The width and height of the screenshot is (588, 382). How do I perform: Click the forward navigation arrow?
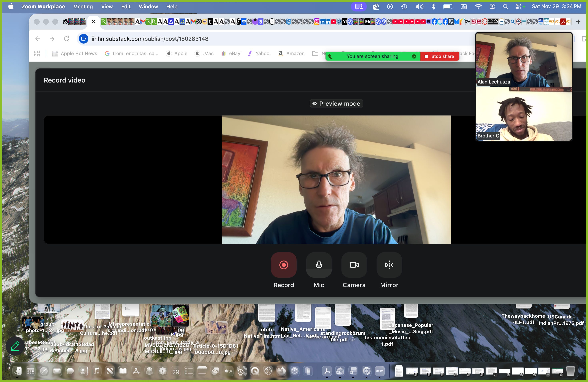52,39
